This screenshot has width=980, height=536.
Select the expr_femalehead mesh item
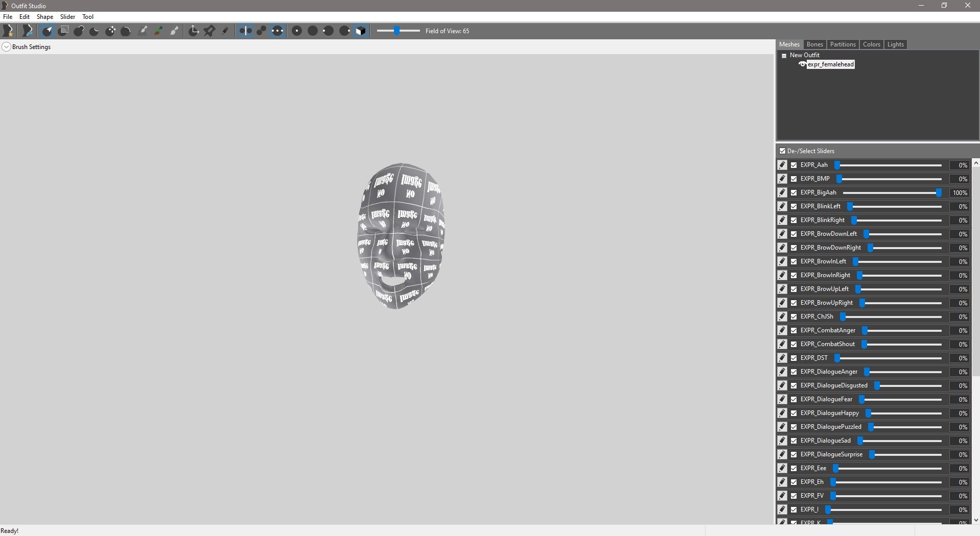[x=831, y=64]
